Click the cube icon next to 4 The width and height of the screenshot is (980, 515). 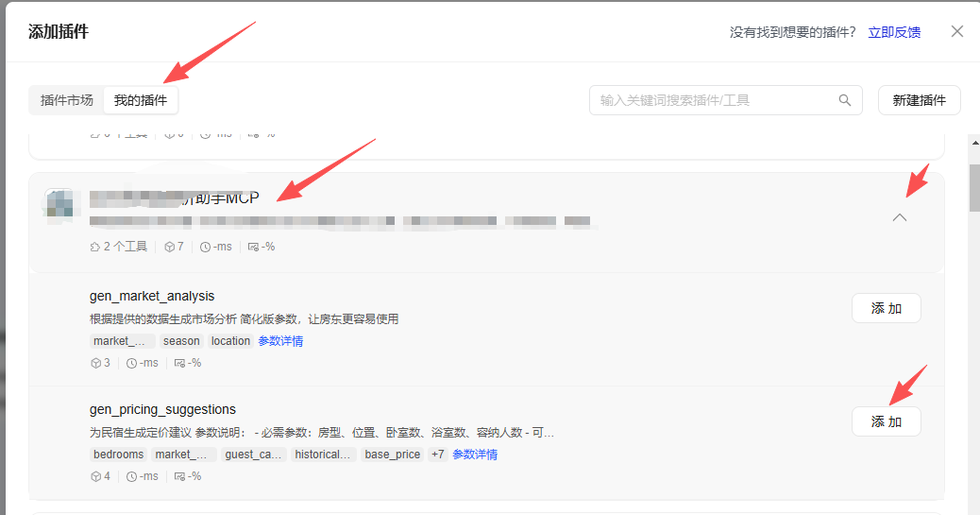pyautogui.click(x=95, y=476)
